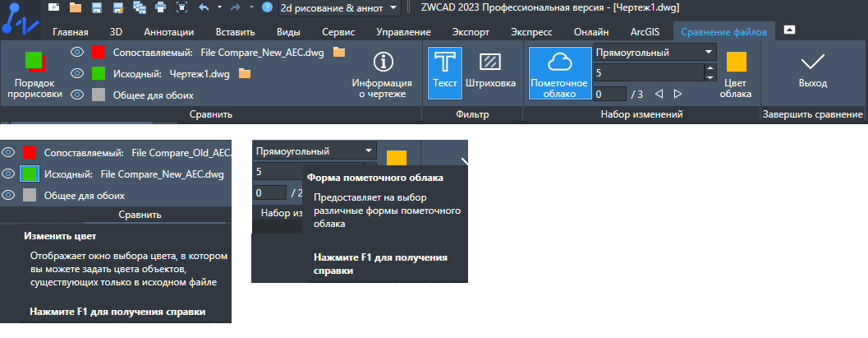Toggle the Текст filter icon
The image size is (868, 338).
(x=445, y=72)
